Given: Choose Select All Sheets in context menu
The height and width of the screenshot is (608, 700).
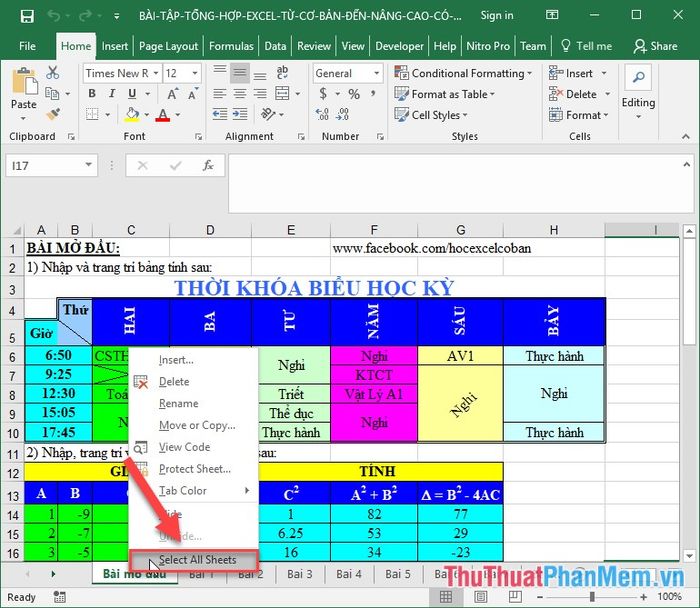Looking at the screenshot, I should (x=196, y=560).
